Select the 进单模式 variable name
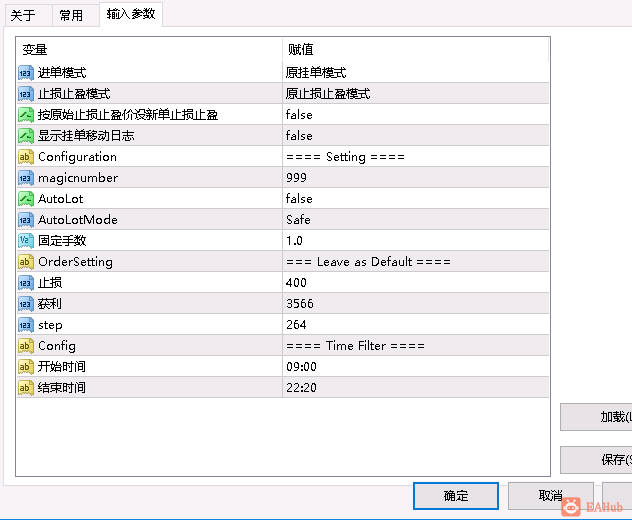Viewport: 632px width, 522px height. pos(62,73)
